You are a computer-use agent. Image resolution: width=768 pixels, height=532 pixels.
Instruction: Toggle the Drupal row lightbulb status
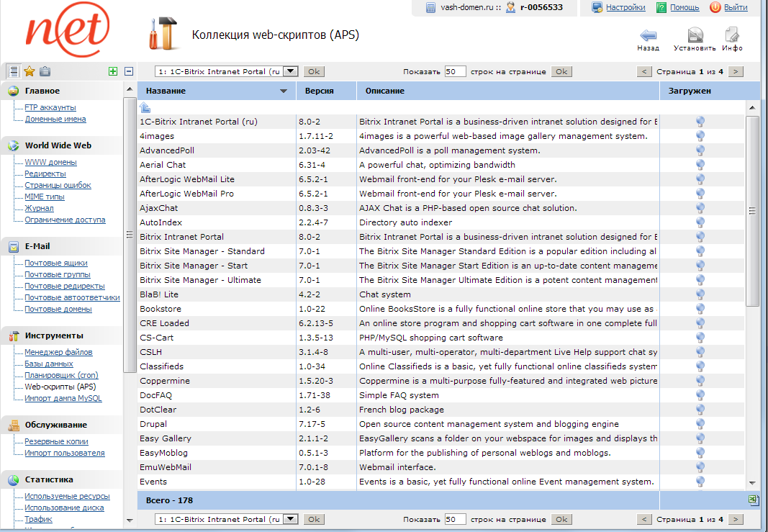coord(700,424)
